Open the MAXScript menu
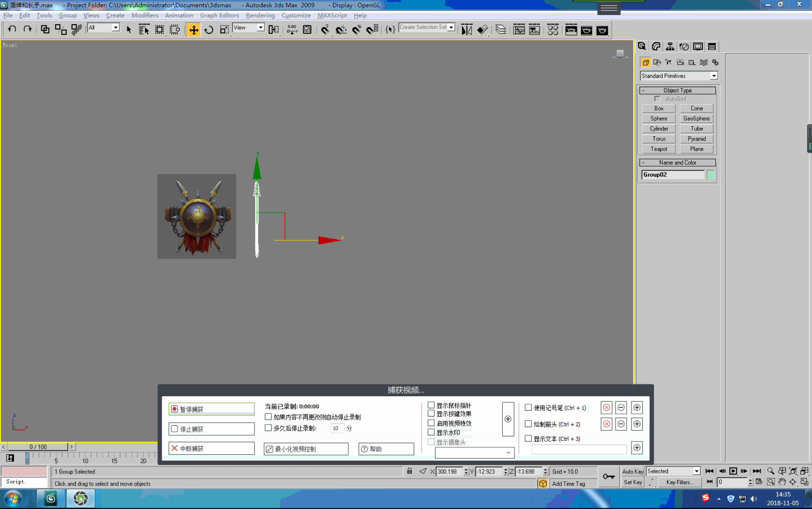Screen dimensions: 812x509 pos(332,15)
